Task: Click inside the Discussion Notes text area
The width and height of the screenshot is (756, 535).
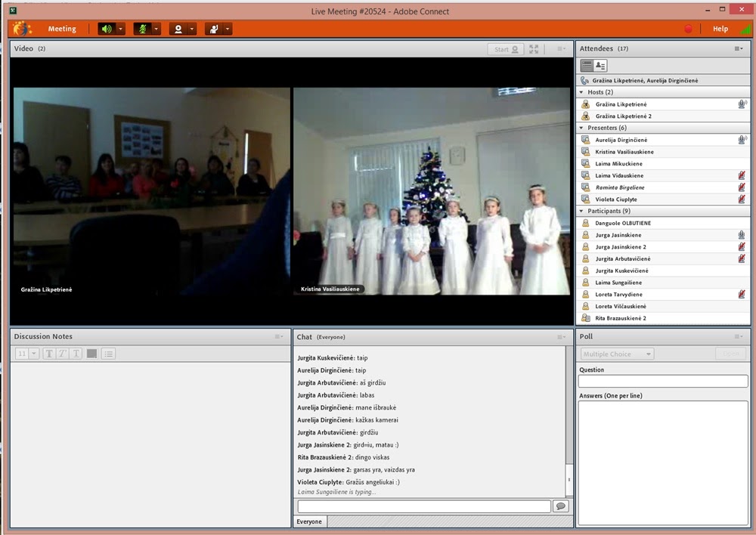Action: click(150, 444)
